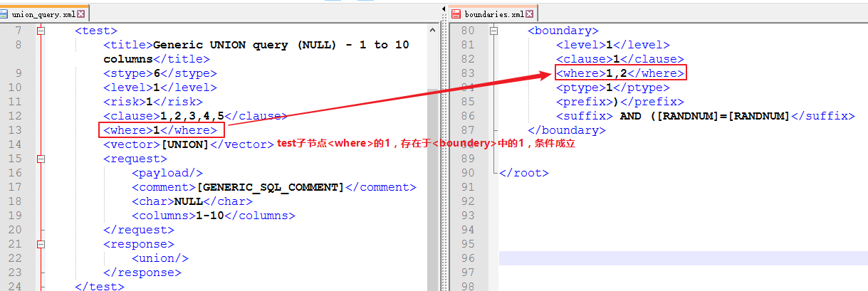The width and height of the screenshot is (868, 291).
Task: Click the '<stype>6</stype>' line
Action: pyautogui.click(x=160, y=73)
